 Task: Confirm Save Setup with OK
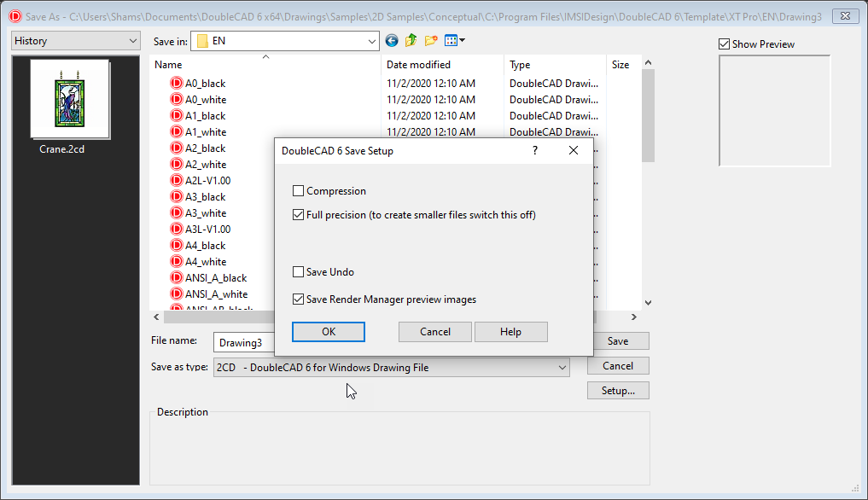click(x=329, y=332)
